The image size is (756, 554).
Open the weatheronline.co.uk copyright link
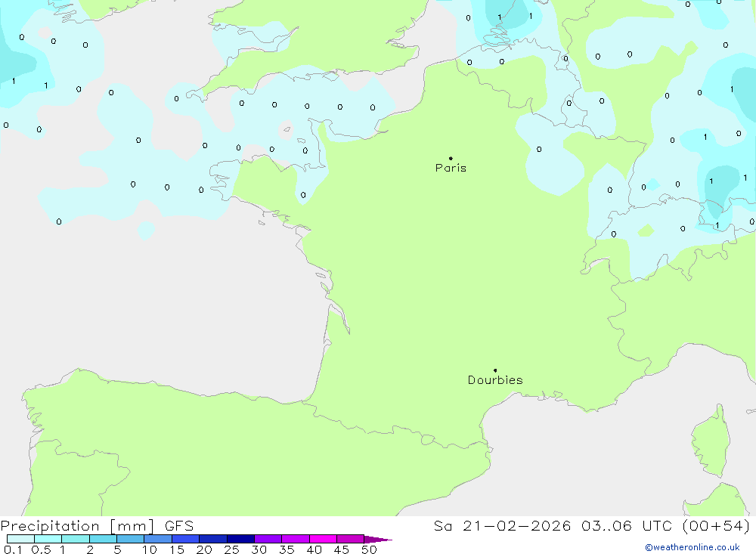click(692, 547)
